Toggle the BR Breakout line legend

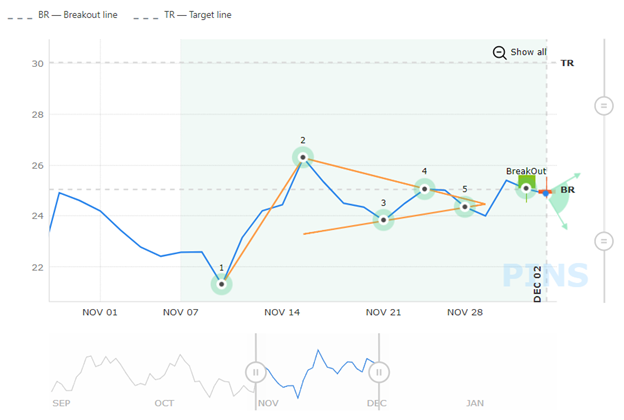(x=70, y=15)
